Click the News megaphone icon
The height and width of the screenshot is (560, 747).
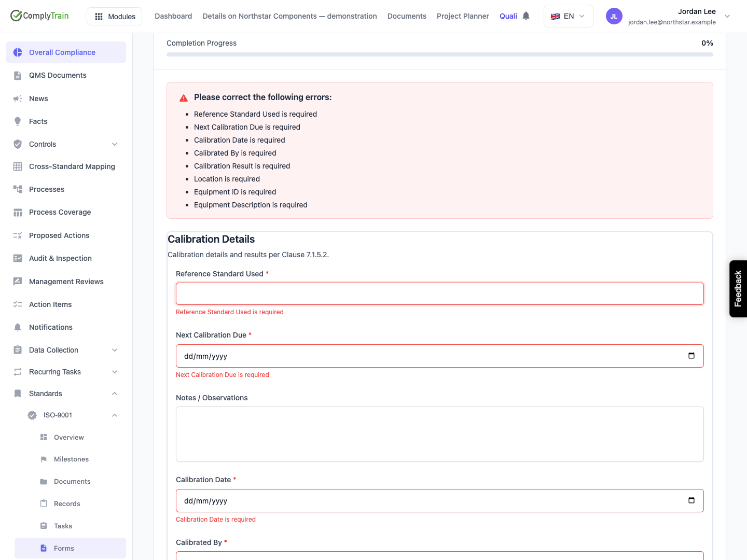[18, 99]
